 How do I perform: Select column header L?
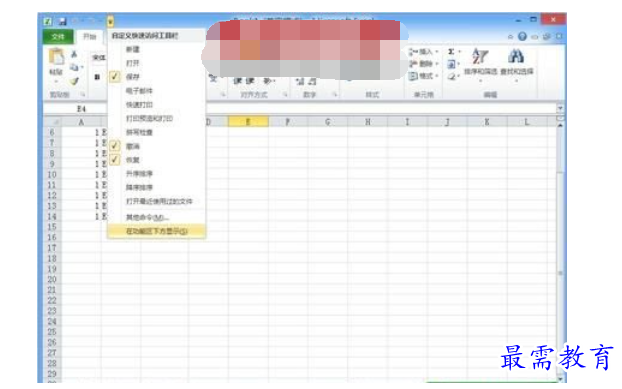[527, 122]
